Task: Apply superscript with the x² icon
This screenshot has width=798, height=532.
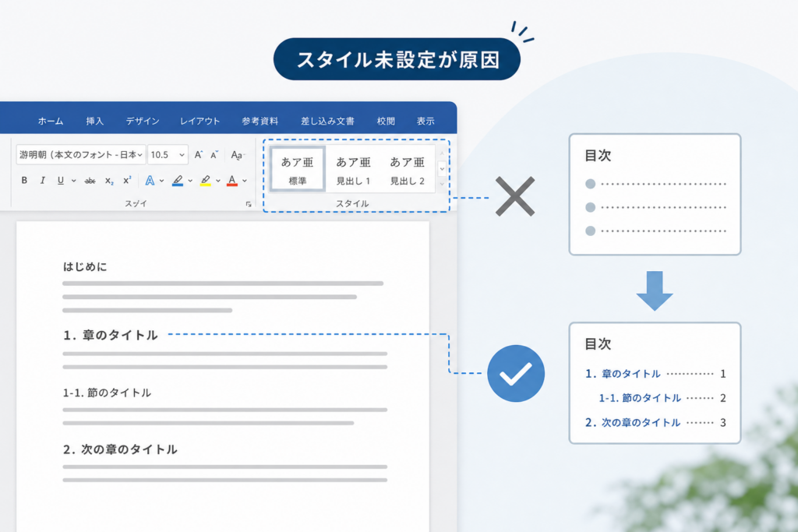Action: coord(127,179)
